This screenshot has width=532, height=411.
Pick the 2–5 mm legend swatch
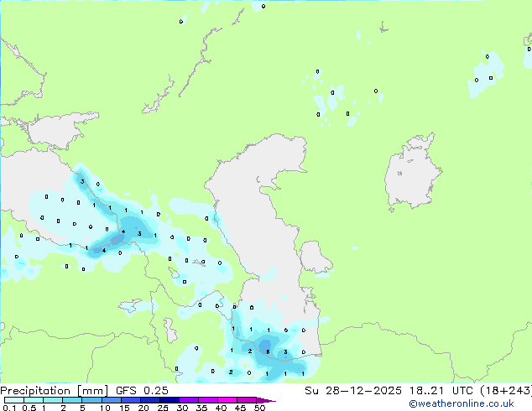[x=72, y=400]
